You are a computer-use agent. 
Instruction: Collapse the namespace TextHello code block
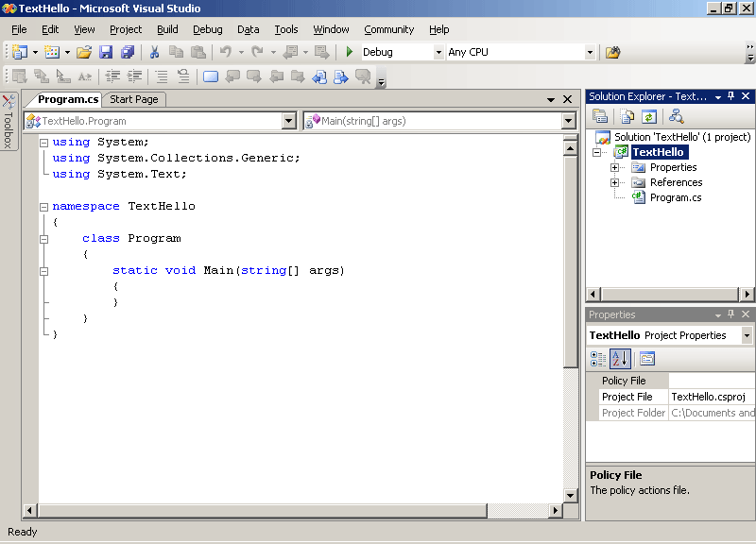point(43,206)
